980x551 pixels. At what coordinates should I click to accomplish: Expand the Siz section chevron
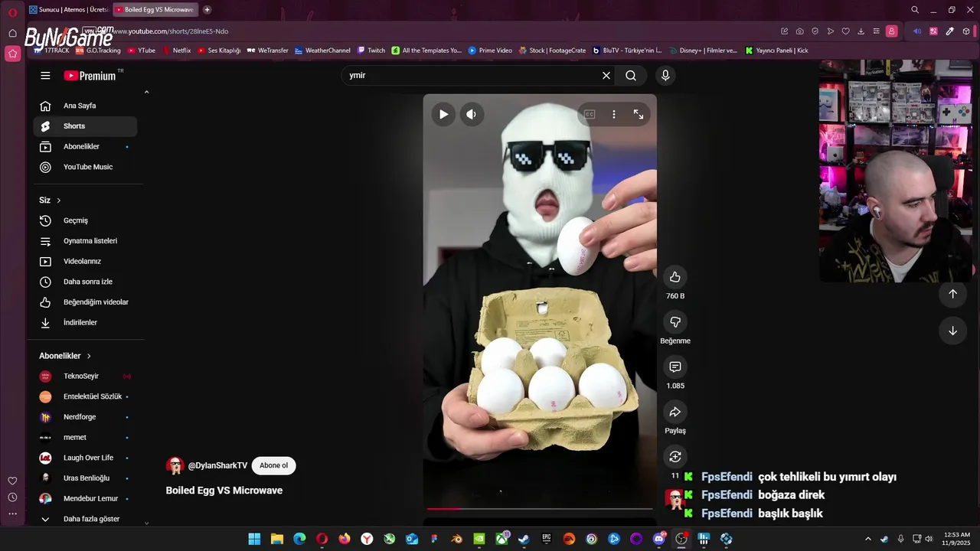(58, 201)
